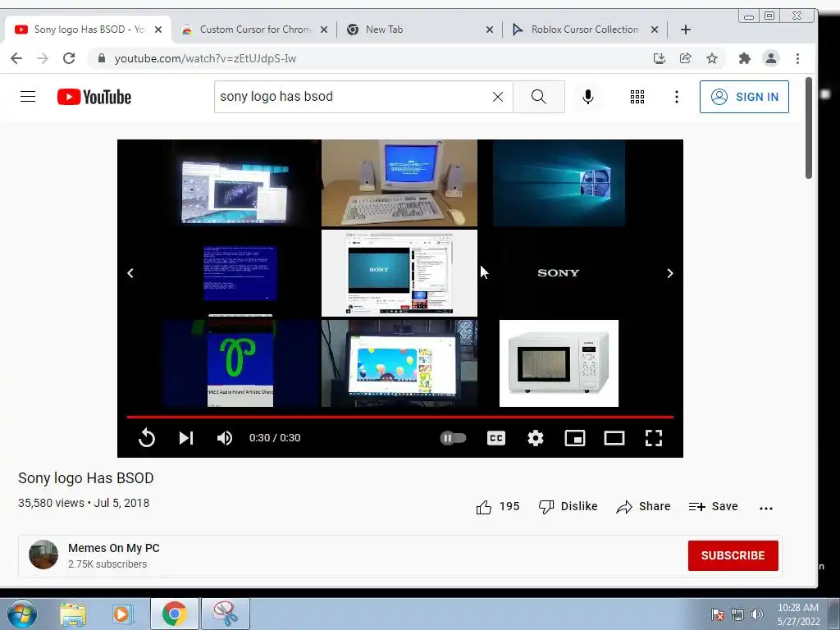
Task: Click the Dislike button
Action: (x=568, y=506)
